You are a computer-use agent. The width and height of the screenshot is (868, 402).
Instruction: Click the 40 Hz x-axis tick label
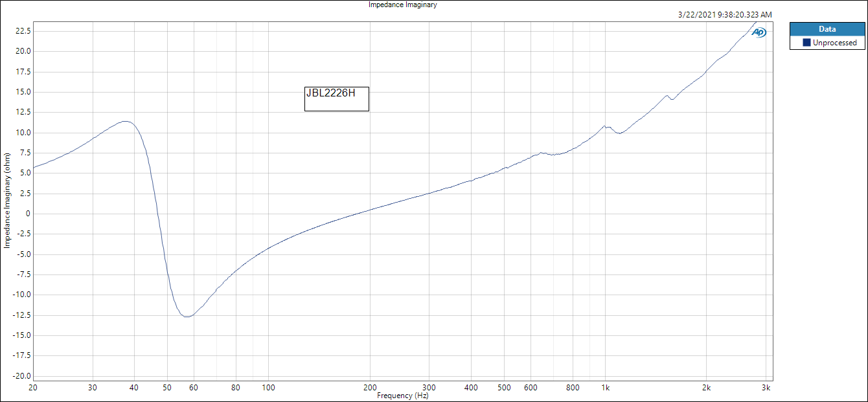pos(134,388)
